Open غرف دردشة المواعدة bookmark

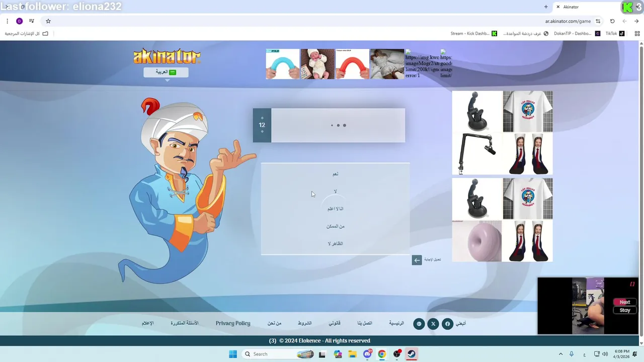[x=526, y=34]
